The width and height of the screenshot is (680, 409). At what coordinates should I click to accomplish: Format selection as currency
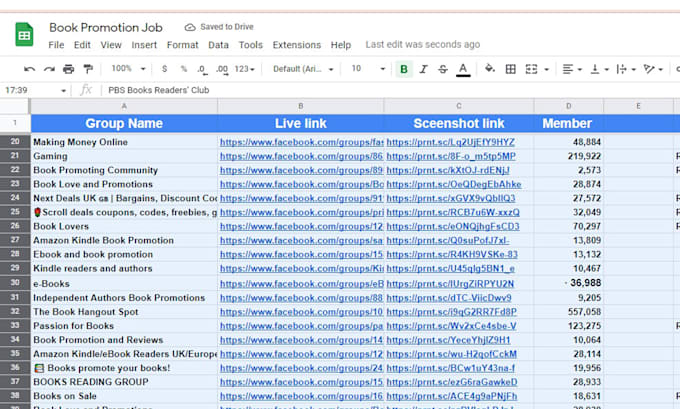tap(164, 69)
